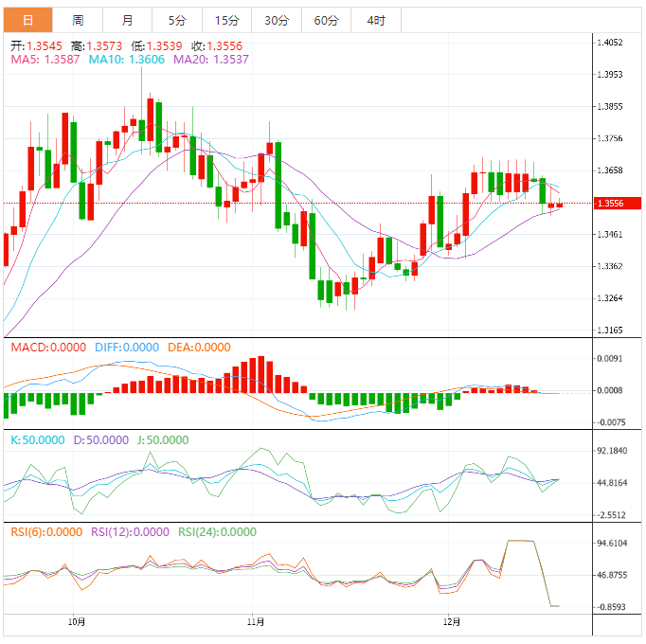Switch to the 4时 chart tab

pyautogui.click(x=375, y=20)
